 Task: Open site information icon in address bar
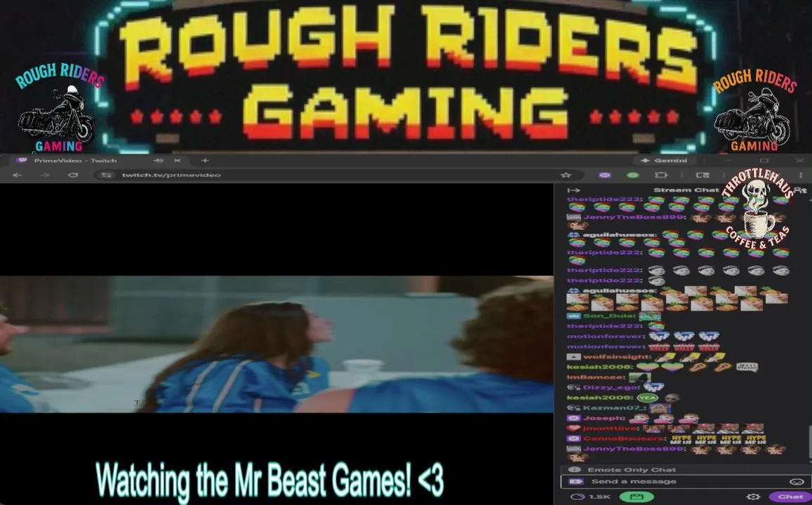(x=107, y=175)
